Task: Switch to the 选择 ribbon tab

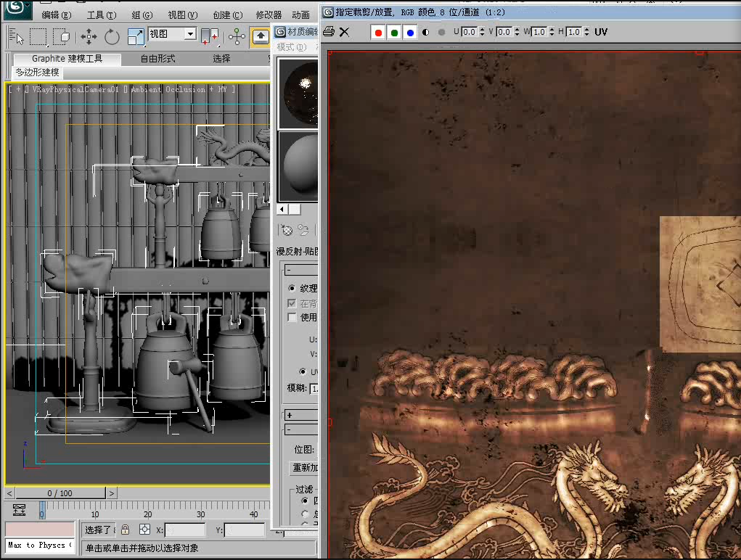Action: pyautogui.click(x=221, y=59)
